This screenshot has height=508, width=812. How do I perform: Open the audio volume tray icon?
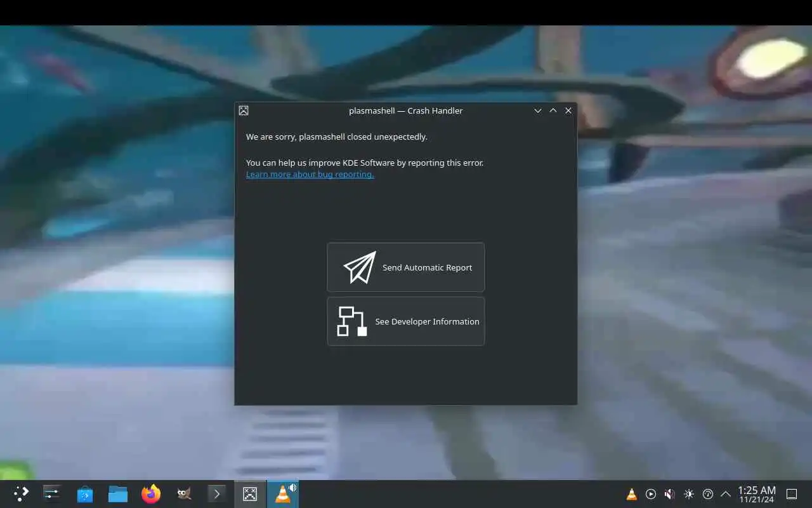tap(670, 494)
